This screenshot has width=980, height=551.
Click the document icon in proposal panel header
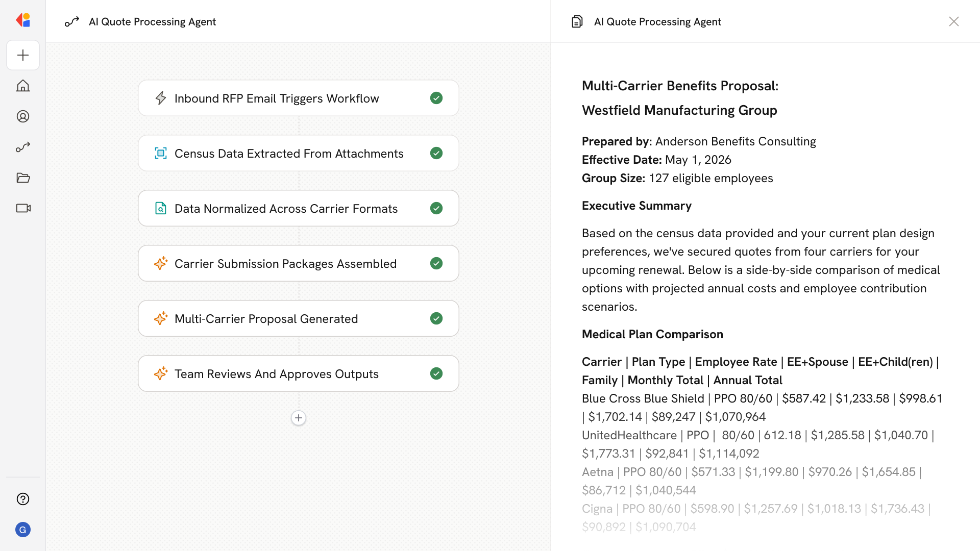click(x=577, y=21)
